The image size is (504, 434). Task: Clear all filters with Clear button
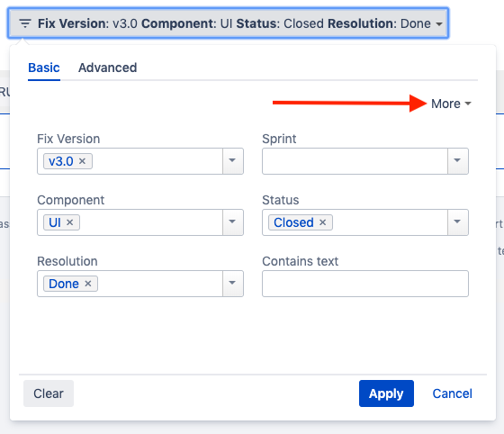[49, 393]
